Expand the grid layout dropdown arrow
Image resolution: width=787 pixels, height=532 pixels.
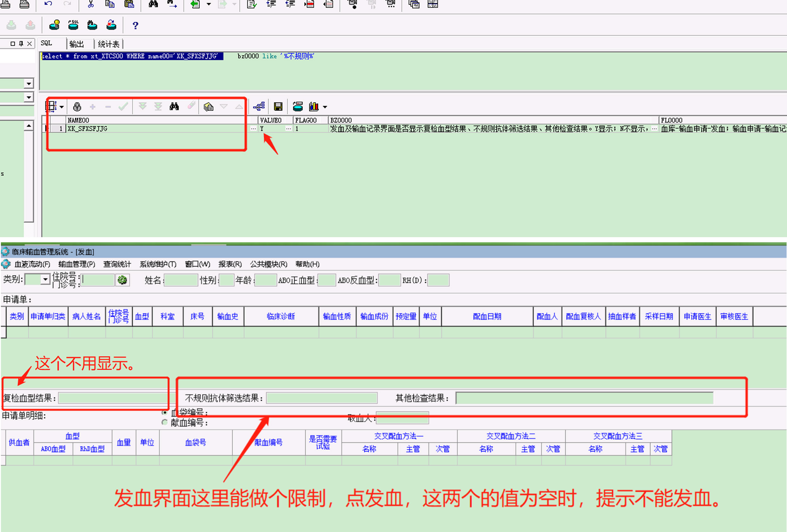(x=62, y=107)
